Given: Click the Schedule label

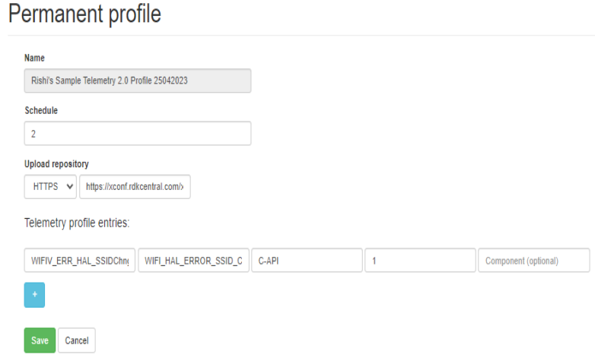Looking at the screenshot, I should pos(41,110).
